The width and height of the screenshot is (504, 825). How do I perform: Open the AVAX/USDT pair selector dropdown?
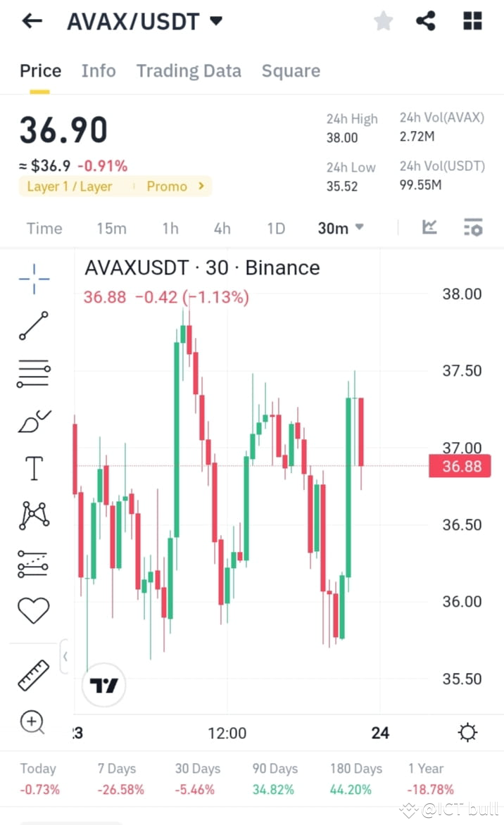tap(145, 20)
